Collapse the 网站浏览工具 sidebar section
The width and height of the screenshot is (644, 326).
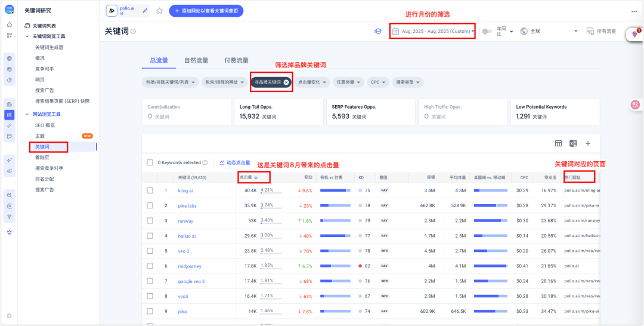[x=27, y=114]
